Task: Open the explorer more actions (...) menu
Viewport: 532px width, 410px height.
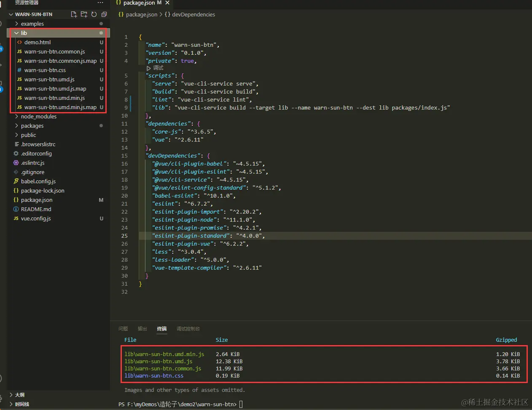Action: click(100, 3)
